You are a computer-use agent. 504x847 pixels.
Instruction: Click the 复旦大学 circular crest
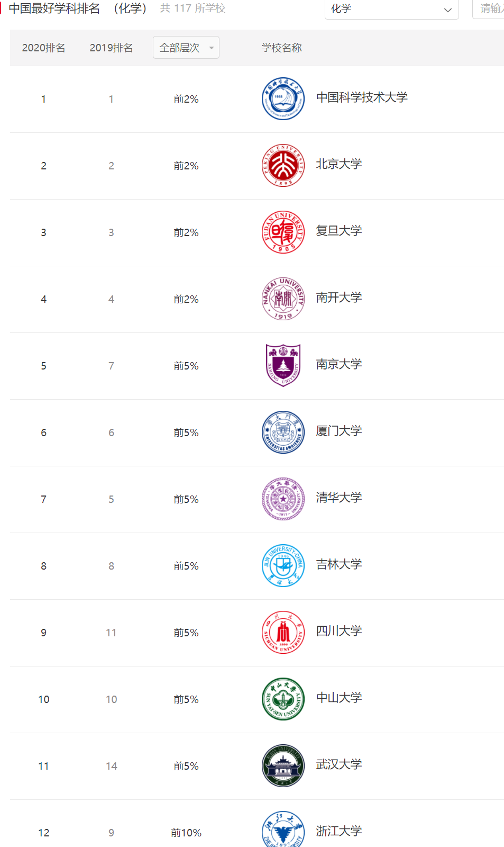tap(283, 232)
